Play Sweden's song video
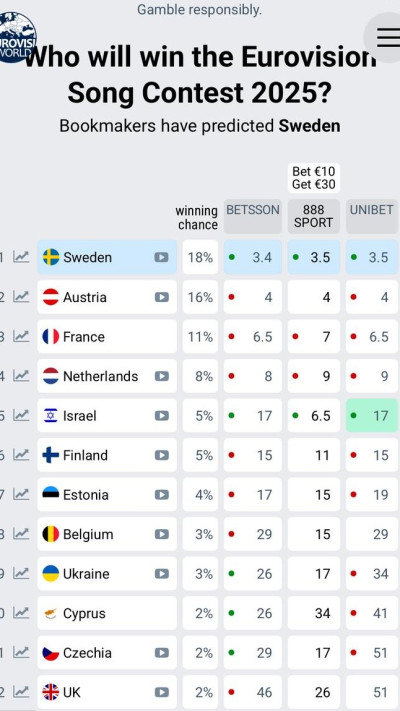 (161, 257)
